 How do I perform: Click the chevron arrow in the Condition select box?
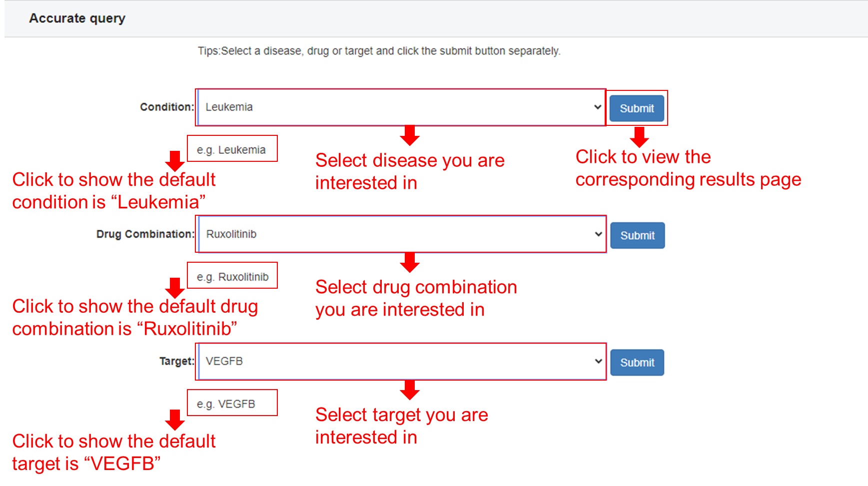[x=597, y=107]
